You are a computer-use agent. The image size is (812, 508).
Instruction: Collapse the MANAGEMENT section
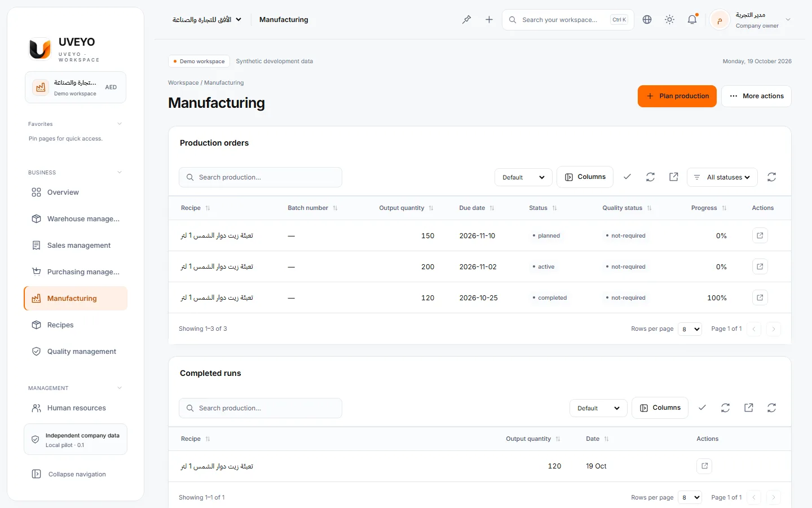click(x=119, y=388)
